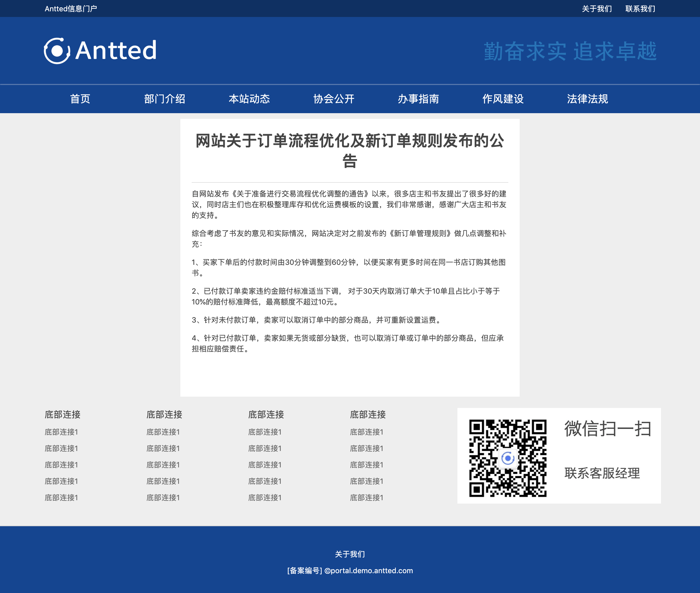Click last 底部连接1 in second column
The image size is (700, 593).
[x=163, y=498]
